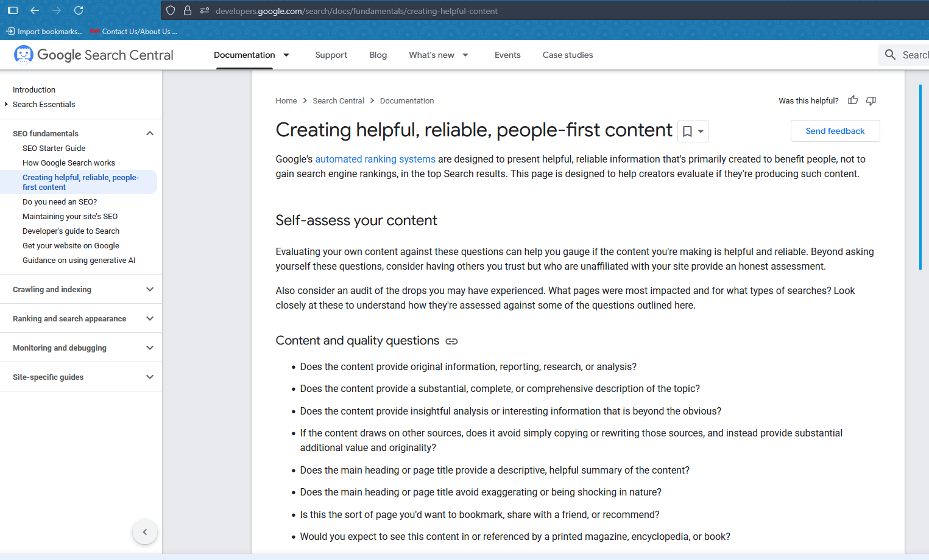Screen dimensions: 929x560
Task: Click the site permissions icon in address bar
Action: click(205, 10)
